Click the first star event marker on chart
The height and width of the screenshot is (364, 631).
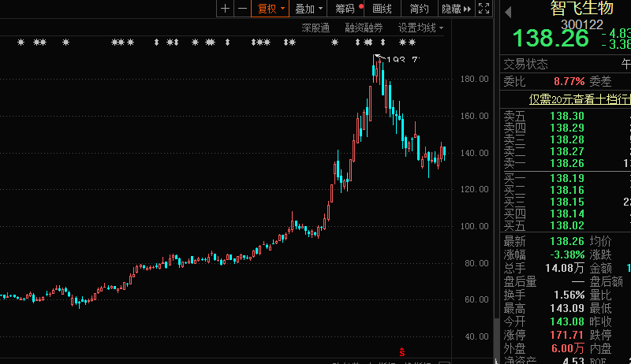click(21, 42)
